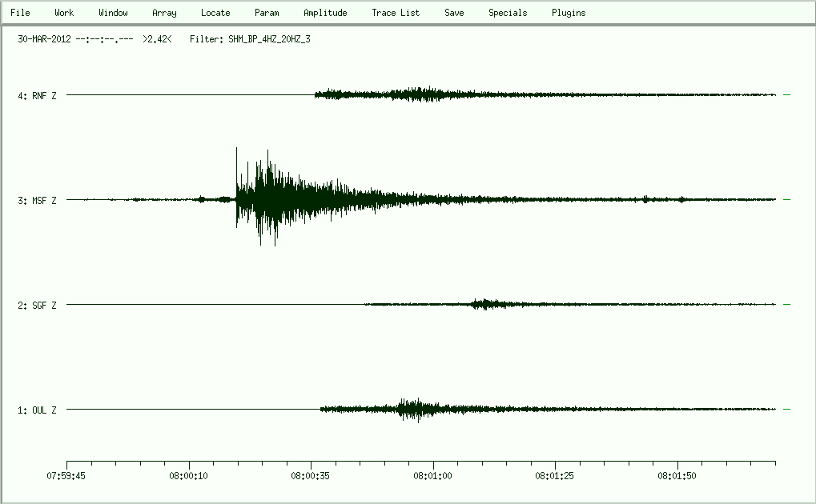Expand the Array menu
Image resolution: width=816 pixels, height=504 pixels.
coord(164,13)
